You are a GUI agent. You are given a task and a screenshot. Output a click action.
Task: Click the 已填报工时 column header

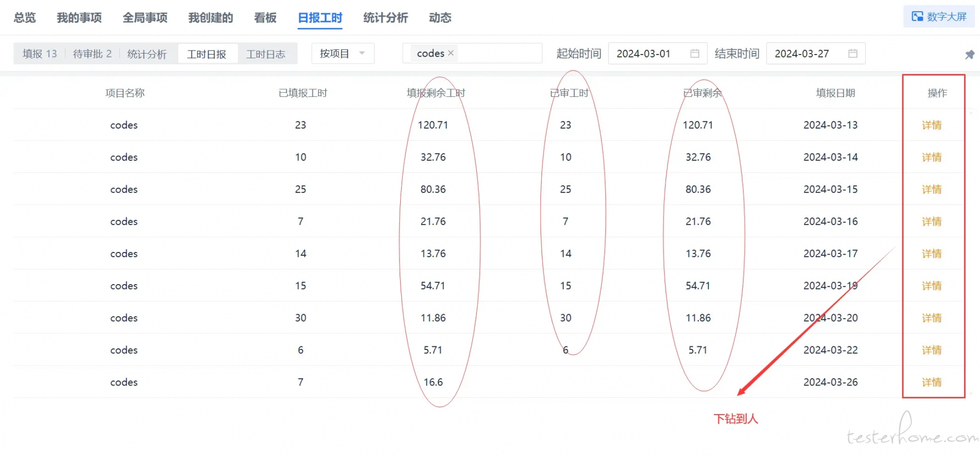303,93
